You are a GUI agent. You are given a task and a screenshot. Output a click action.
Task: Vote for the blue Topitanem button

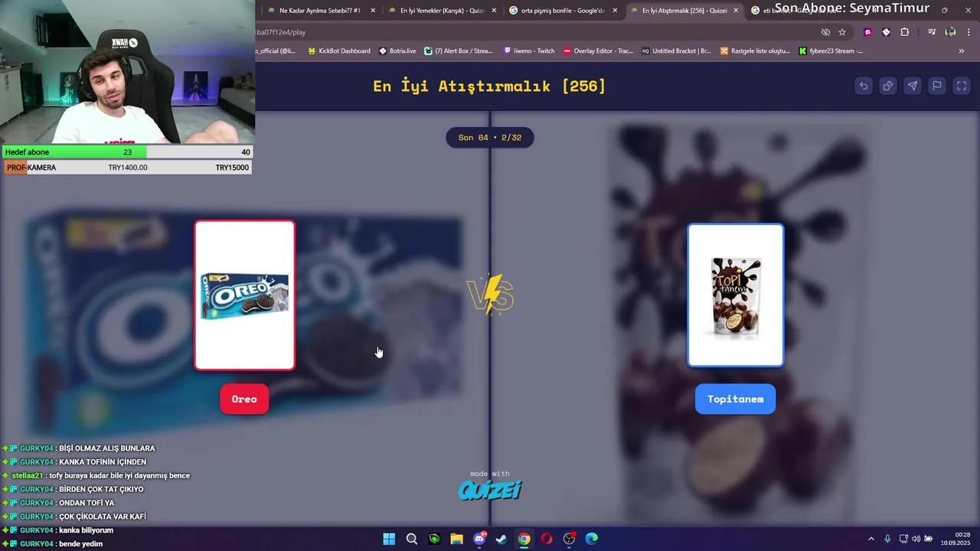(735, 399)
